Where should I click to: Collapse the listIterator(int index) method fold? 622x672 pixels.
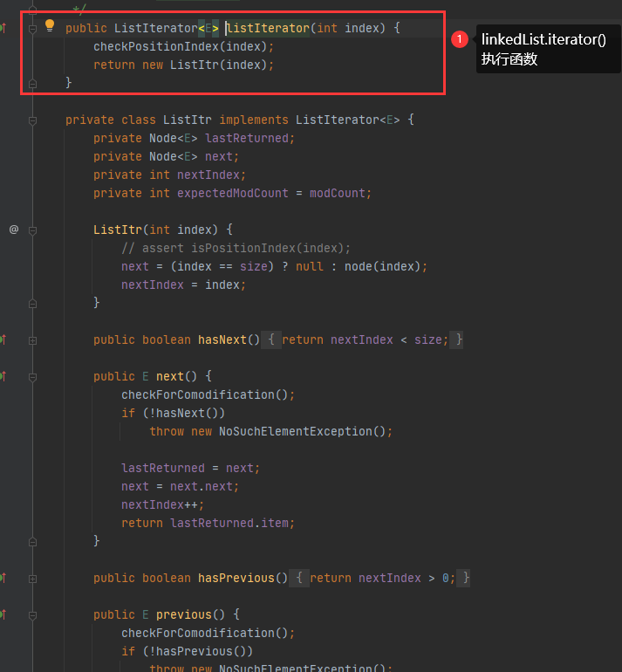click(x=32, y=29)
